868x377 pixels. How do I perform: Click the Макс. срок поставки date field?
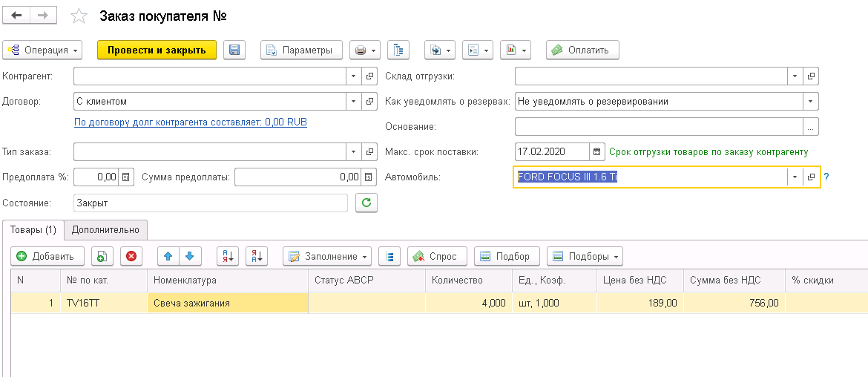pos(552,151)
